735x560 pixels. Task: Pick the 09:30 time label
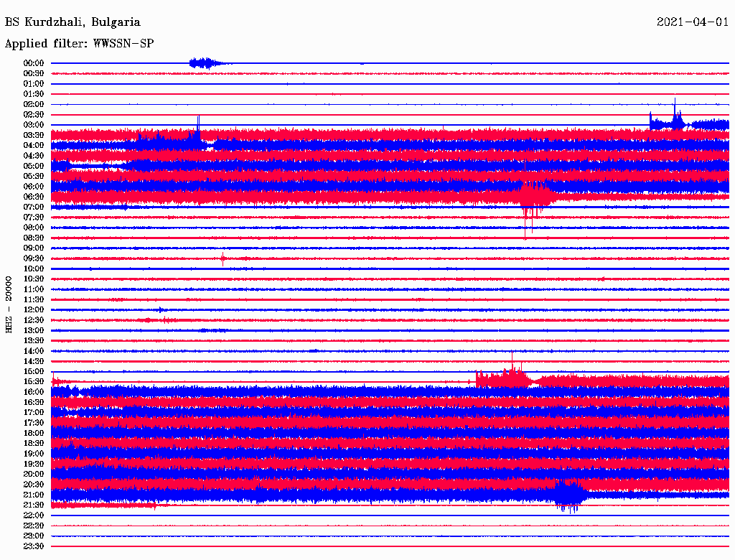pos(34,258)
